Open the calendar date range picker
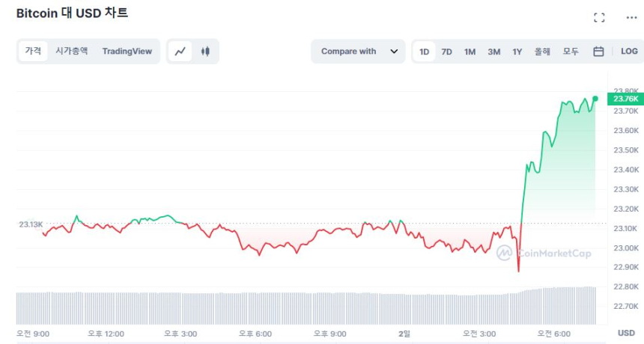This screenshot has width=644, height=344. pos(598,52)
